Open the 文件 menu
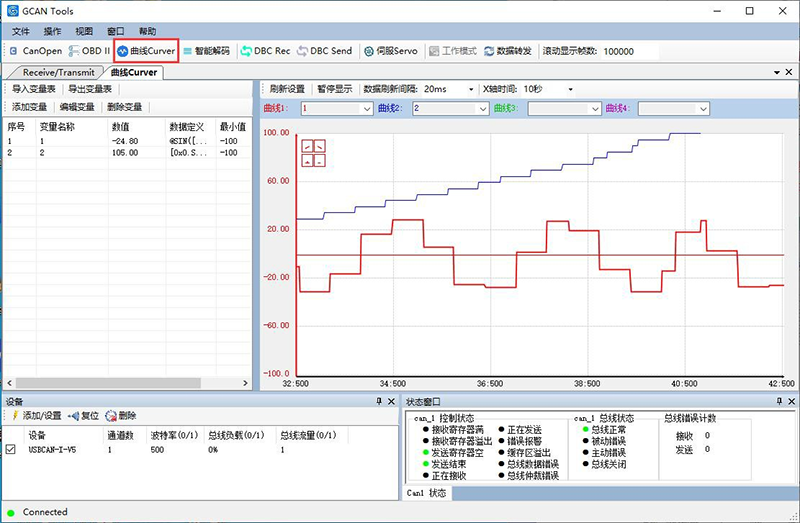Screen dimensions: 800x523 [21, 31]
